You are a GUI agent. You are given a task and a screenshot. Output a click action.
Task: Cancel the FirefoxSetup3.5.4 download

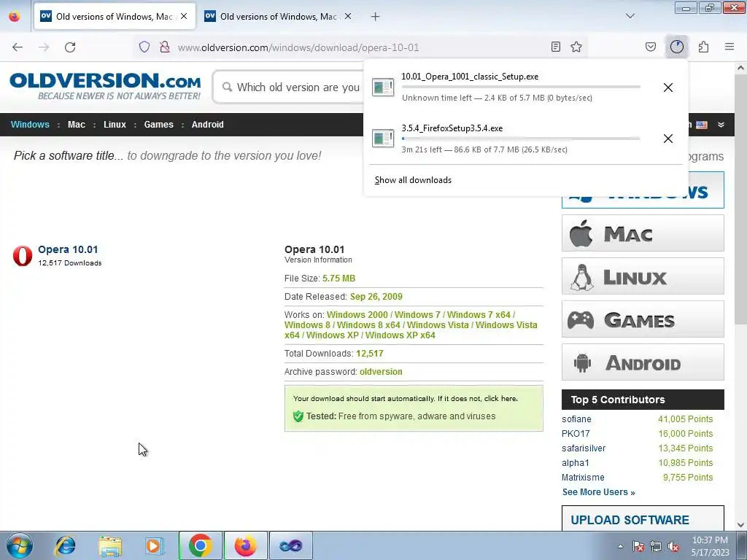point(668,139)
